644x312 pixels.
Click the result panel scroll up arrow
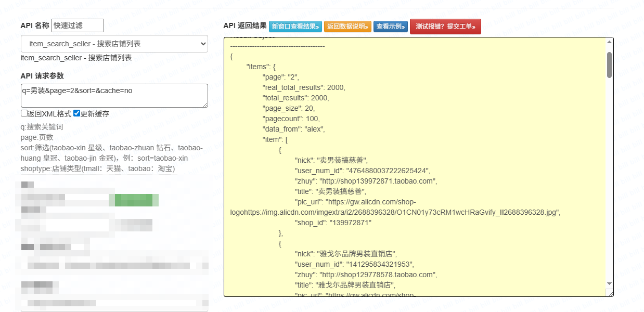coord(609,42)
